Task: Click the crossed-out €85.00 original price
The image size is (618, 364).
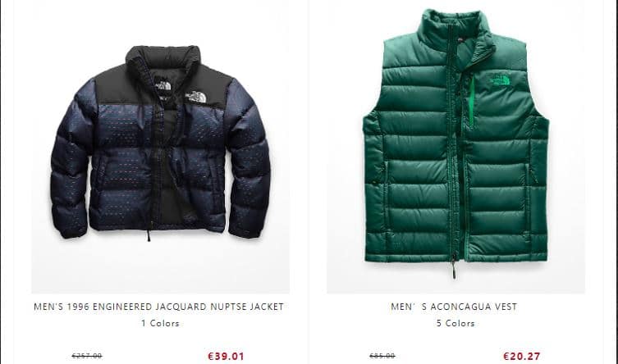Action: click(x=382, y=356)
